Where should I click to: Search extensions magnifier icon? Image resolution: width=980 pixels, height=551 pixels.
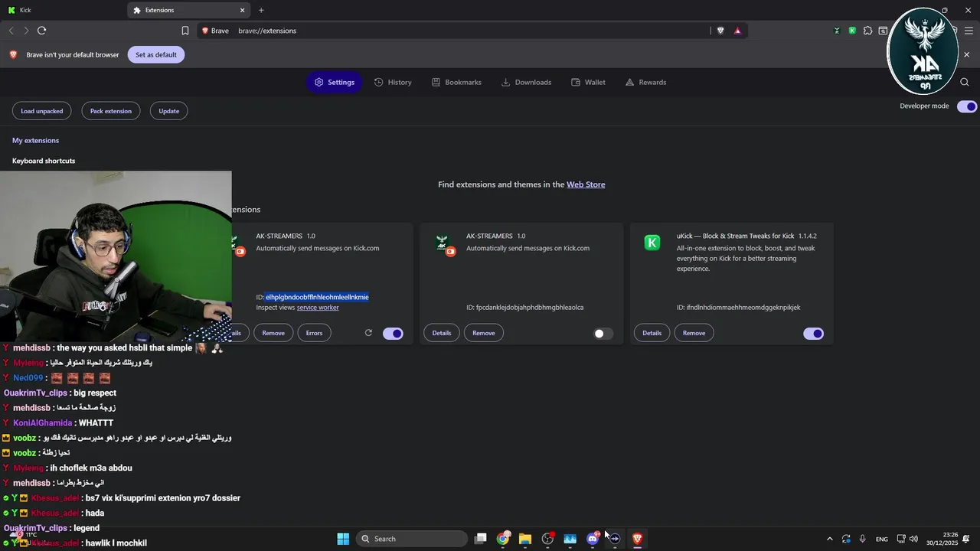pyautogui.click(x=965, y=82)
